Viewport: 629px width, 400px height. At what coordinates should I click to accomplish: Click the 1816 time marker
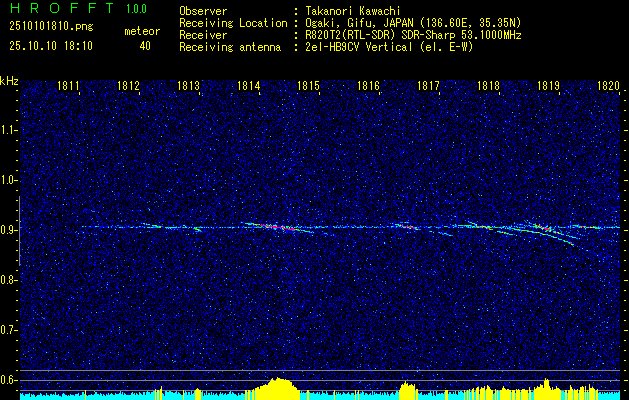tap(369, 85)
